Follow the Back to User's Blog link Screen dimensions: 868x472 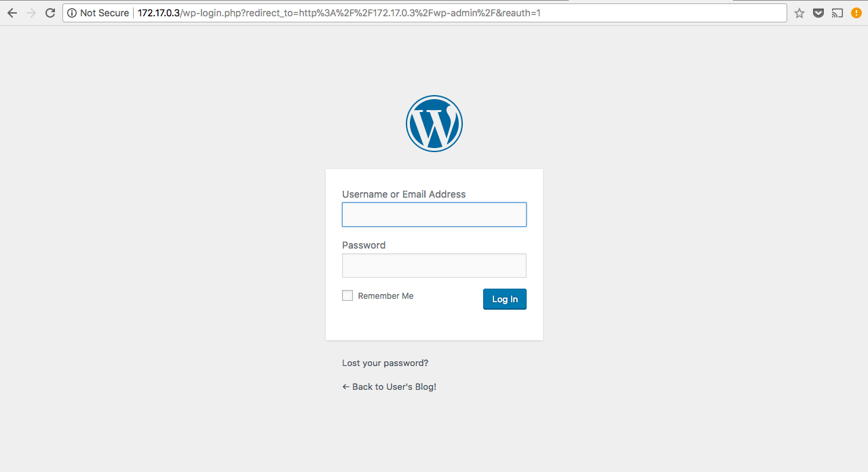[x=389, y=387]
